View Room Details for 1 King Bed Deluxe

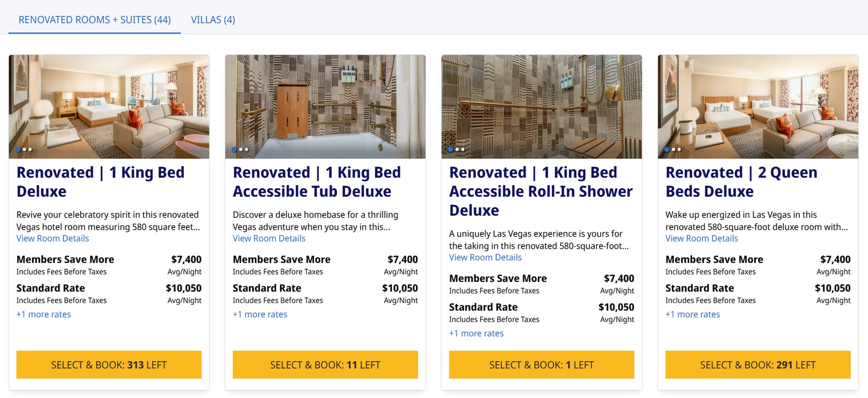click(x=52, y=238)
